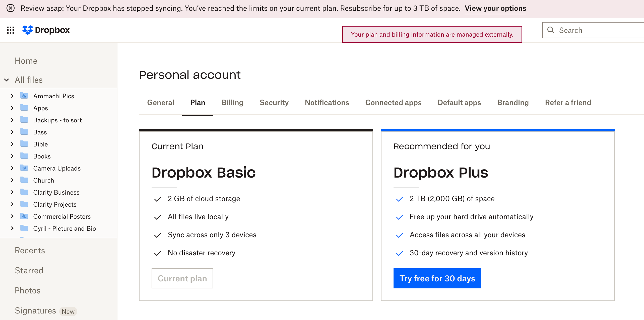Viewport: 644px width, 320px height.
Task: Click the Camera Uploads folder icon
Action: coord(24,168)
